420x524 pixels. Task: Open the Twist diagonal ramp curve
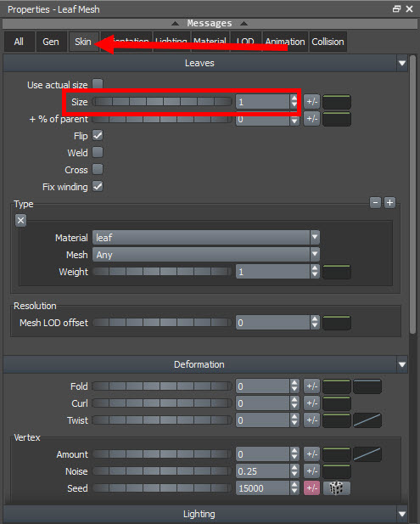[367, 420]
